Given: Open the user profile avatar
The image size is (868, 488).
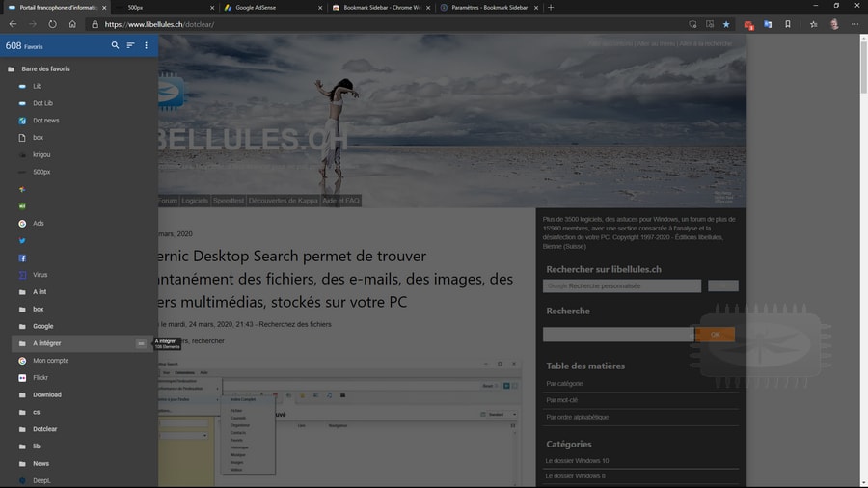Looking at the screenshot, I should tap(834, 24).
